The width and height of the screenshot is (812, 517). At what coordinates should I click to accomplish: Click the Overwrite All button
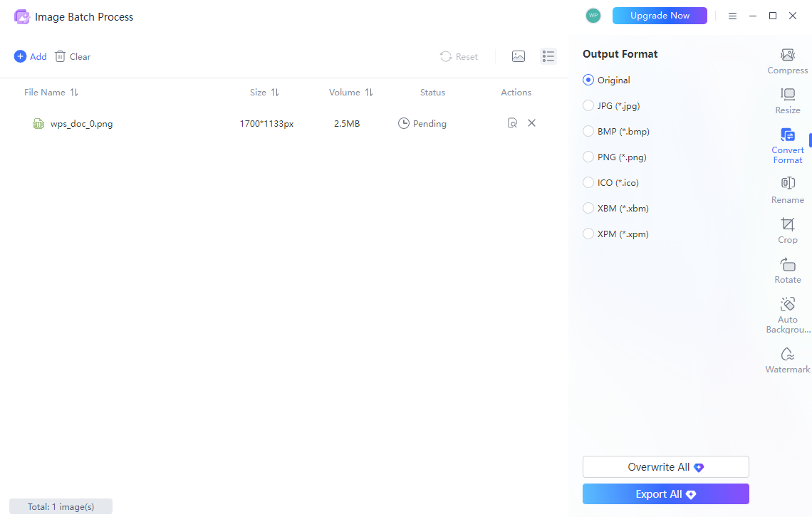coord(665,467)
